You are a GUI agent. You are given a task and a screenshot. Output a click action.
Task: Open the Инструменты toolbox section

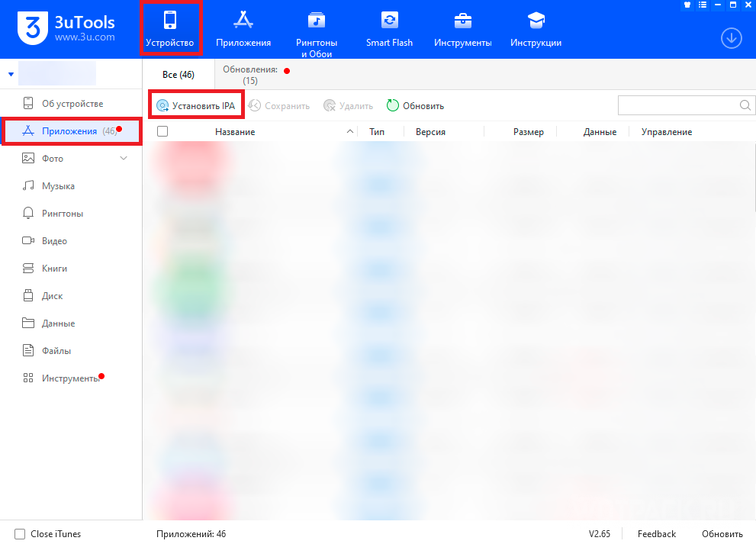pos(462,28)
